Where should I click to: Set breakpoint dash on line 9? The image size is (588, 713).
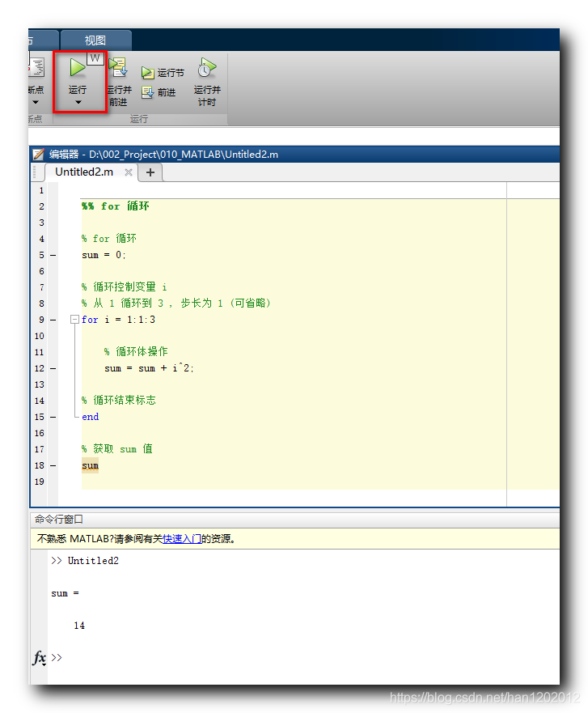[53, 320]
